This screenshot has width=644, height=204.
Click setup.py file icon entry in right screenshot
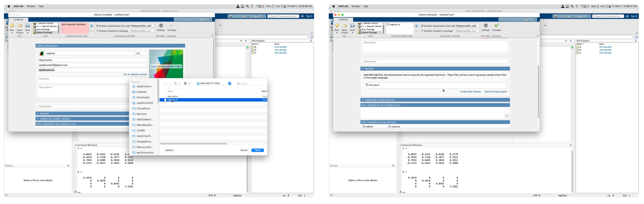[x=394, y=127]
